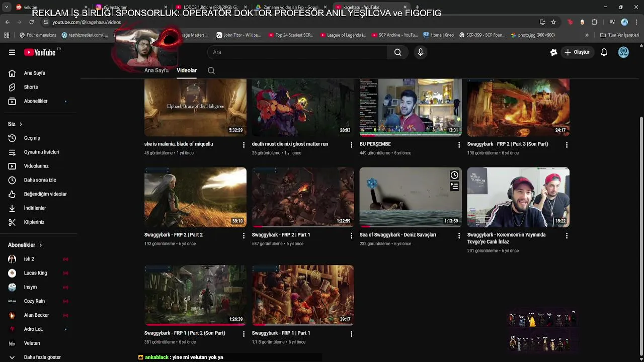Screen dimensions: 644x362
Task: Click the Oluştur create button
Action: (x=577, y=52)
